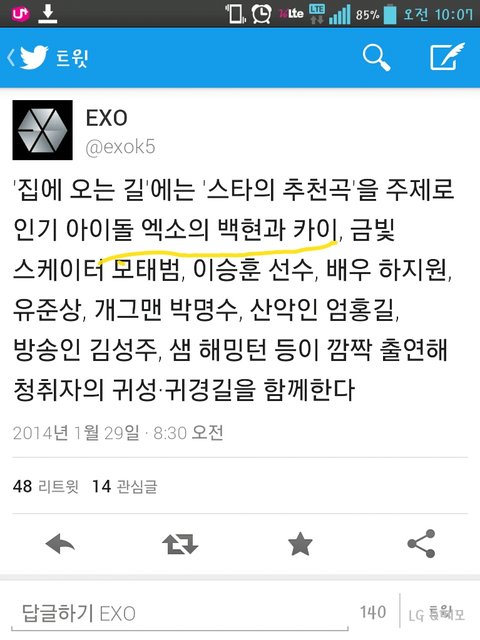Tap the battery indicator in status bar
480x640 pixels.
click(x=390, y=14)
